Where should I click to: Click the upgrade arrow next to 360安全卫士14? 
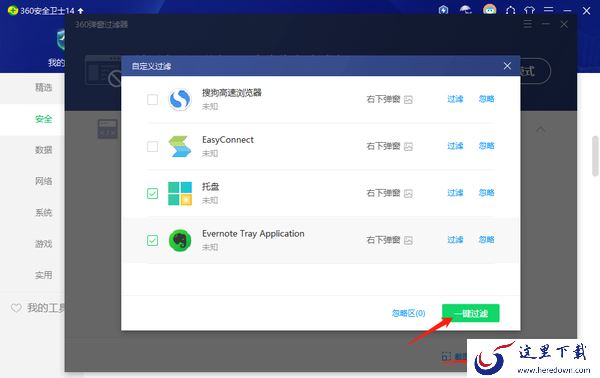coord(80,11)
